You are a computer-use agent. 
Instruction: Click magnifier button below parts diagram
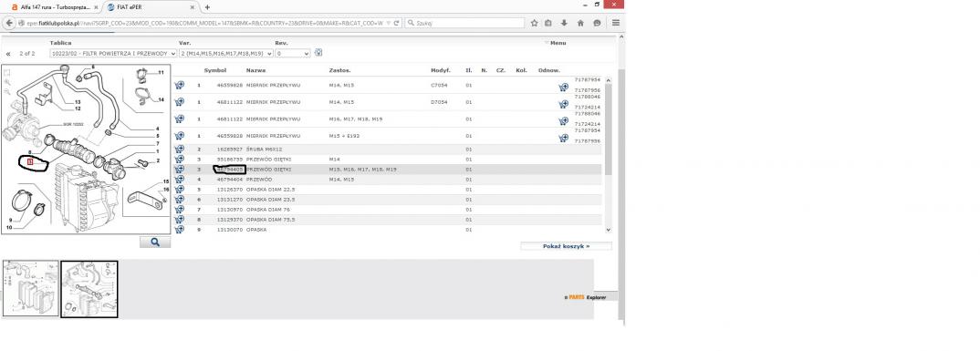[x=155, y=243]
